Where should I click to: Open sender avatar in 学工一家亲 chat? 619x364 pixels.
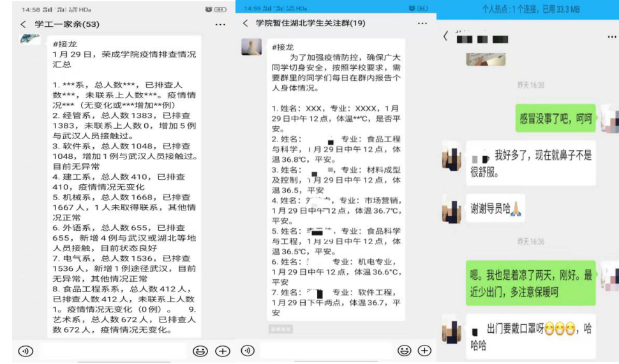coord(29,41)
